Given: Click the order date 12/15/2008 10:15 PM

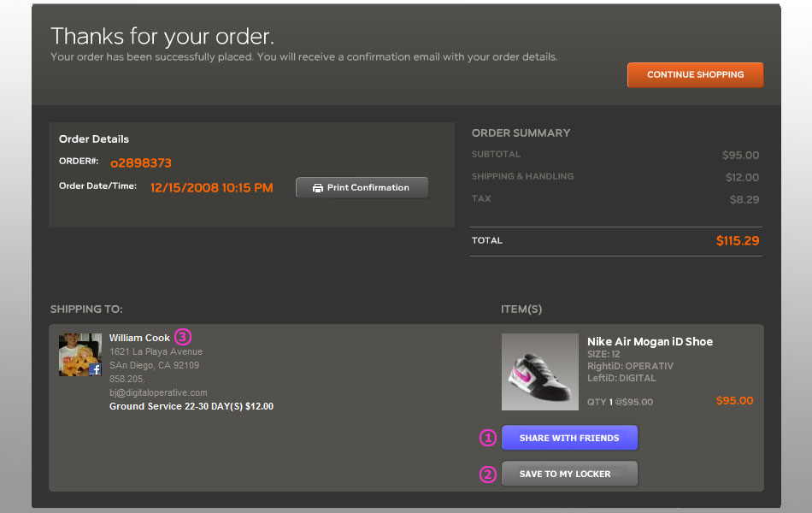Looking at the screenshot, I should coord(211,187).
